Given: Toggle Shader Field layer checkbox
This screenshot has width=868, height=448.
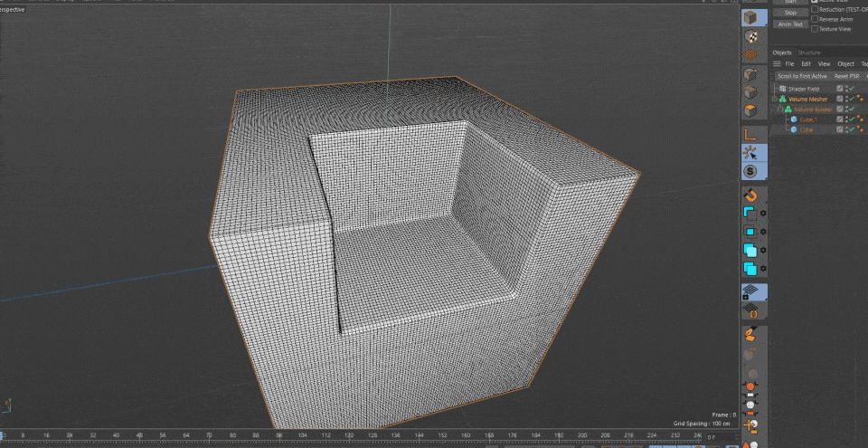Looking at the screenshot, I should [x=840, y=89].
